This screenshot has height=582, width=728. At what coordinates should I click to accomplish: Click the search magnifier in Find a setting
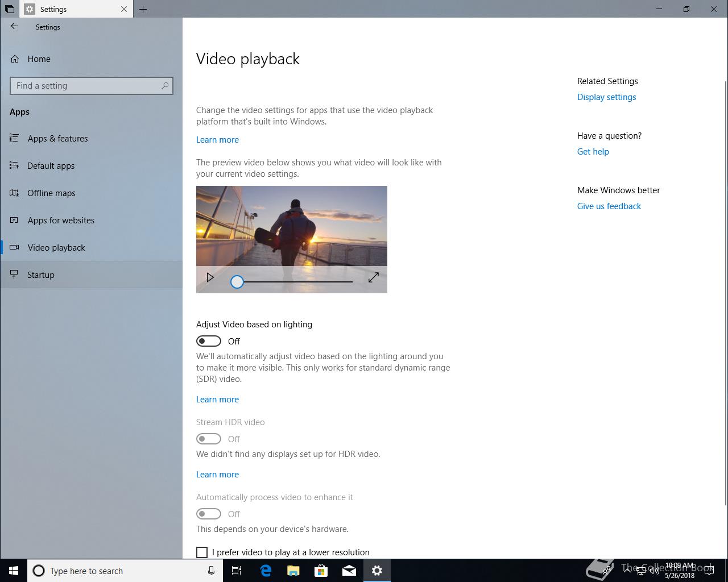[165, 86]
